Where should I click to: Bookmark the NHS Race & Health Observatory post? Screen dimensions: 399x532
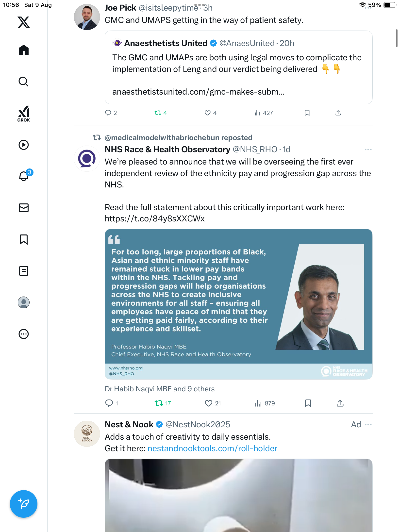point(308,403)
